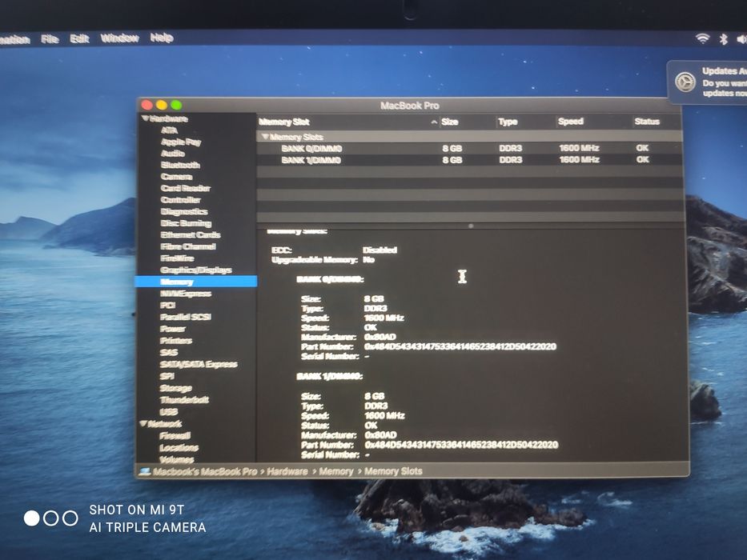
Task: Select Disc Burning in the sidebar
Action: [x=186, y=223]
